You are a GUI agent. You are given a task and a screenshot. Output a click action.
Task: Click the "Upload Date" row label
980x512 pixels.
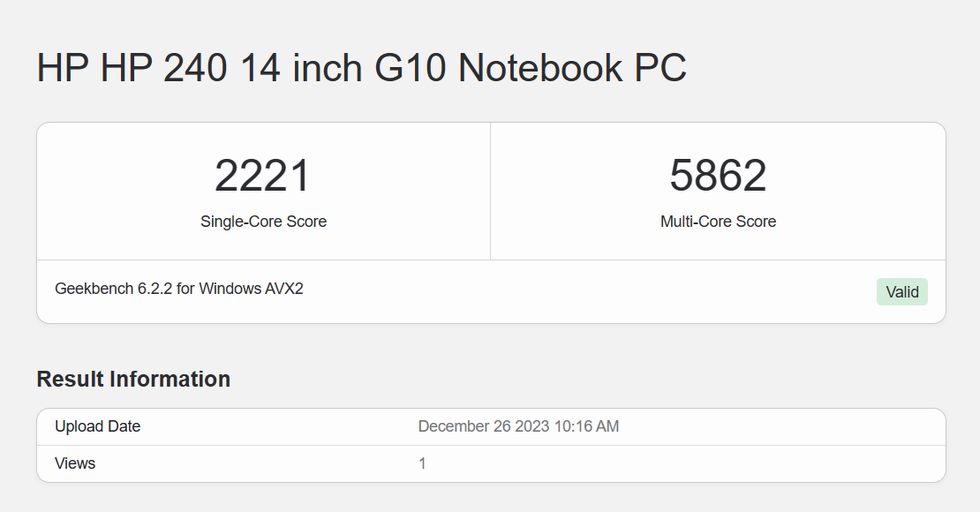click(x=97, y=426)
